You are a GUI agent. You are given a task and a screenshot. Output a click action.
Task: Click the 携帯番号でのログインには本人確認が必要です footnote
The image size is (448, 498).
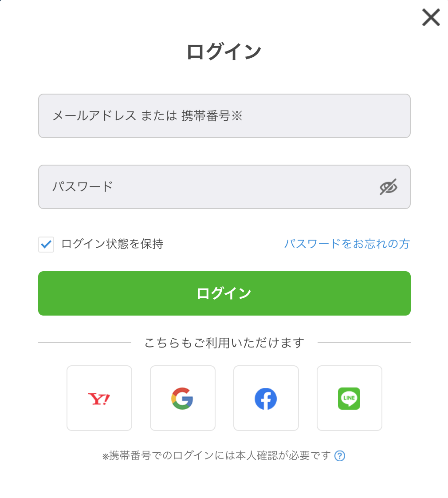coord(220,456)
